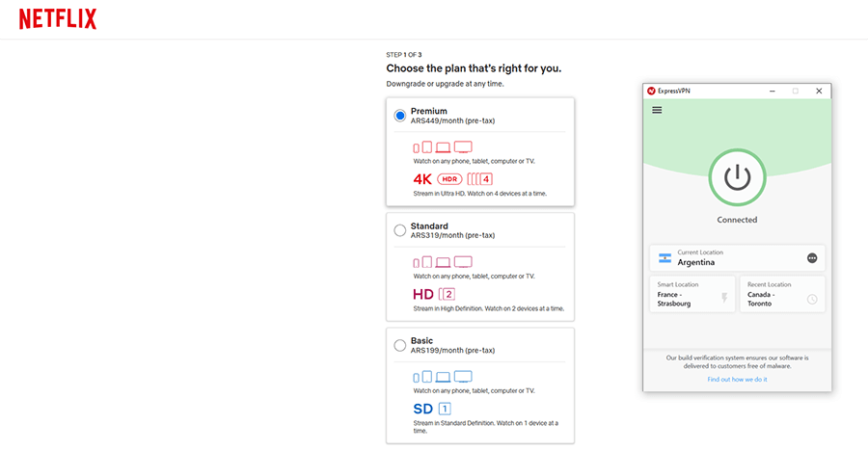
Task: Click the TV icon in Basic plan
Action: coord(463,376)
